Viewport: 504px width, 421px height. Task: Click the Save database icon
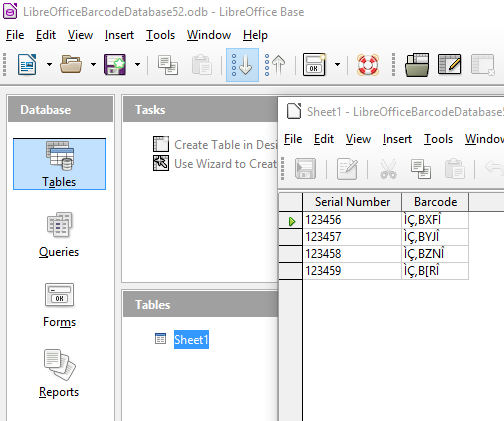(x=115, y=65)
